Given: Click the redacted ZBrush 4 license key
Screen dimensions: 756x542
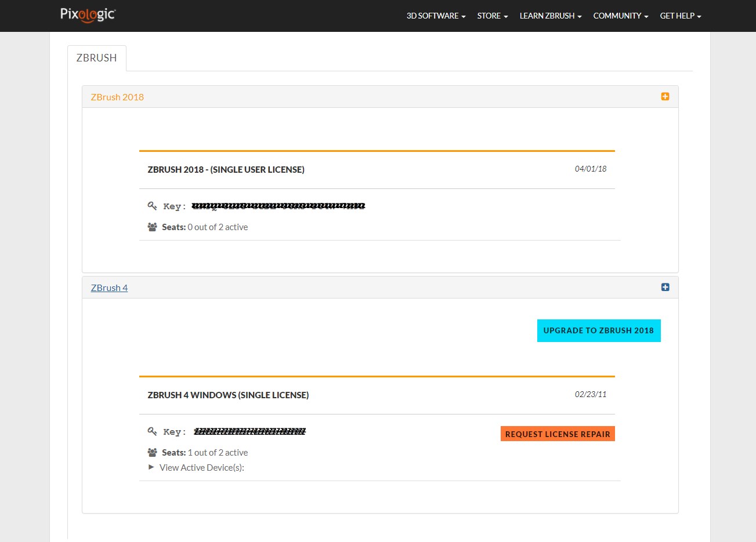Looking at the screenshot, I should 249,431.
